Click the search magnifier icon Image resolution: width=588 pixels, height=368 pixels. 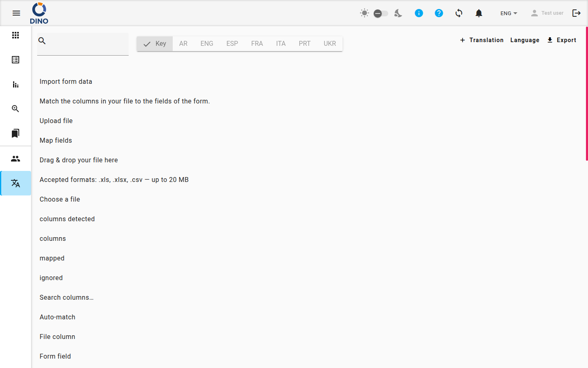point(42,41)
